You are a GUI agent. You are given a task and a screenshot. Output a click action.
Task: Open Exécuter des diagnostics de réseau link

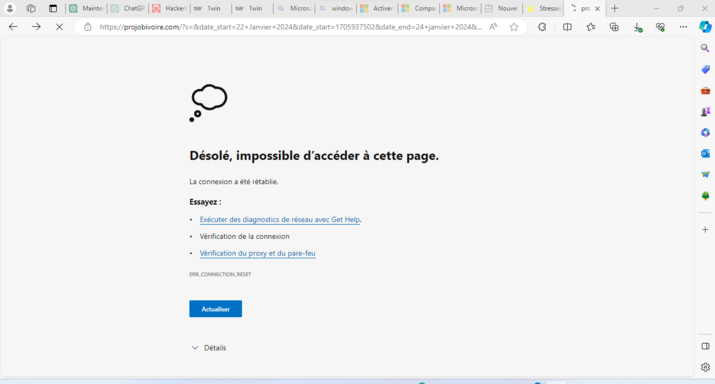click(280, 219)
